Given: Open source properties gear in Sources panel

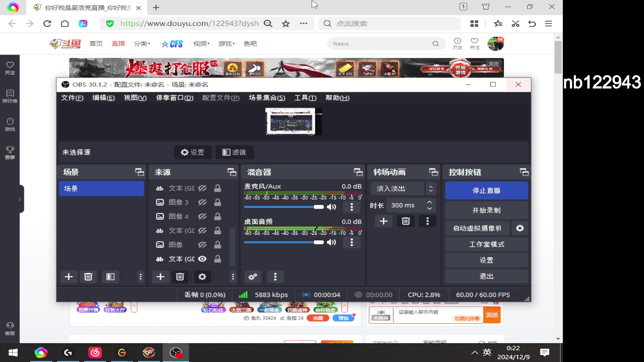Looking at the screenshot, I should pyautogui.click(x=202, y=277).
